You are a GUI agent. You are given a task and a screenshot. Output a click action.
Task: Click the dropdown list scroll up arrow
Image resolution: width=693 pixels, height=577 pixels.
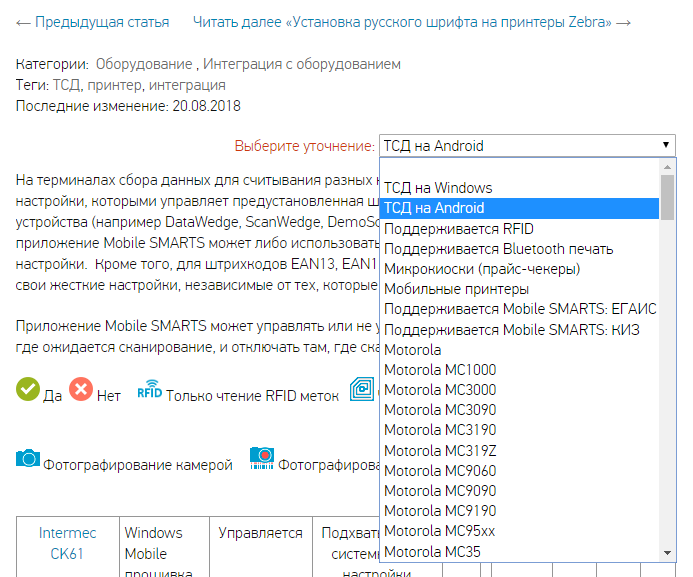667,167
